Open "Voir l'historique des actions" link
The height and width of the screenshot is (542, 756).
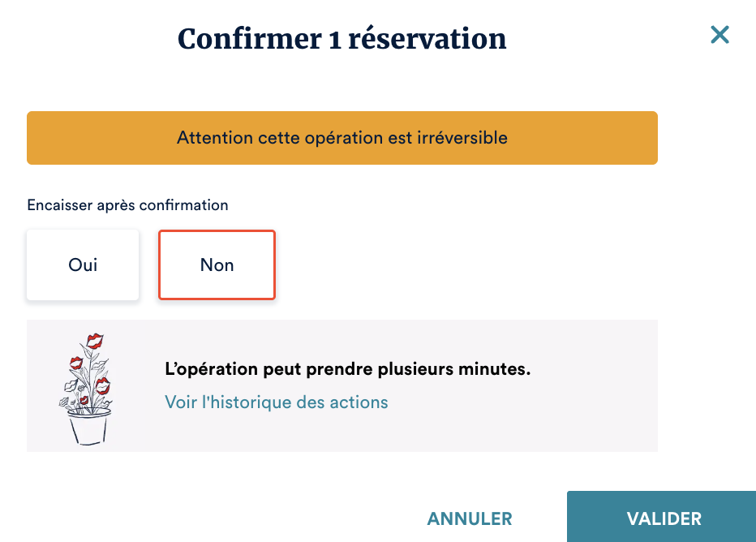pos(276,402)
